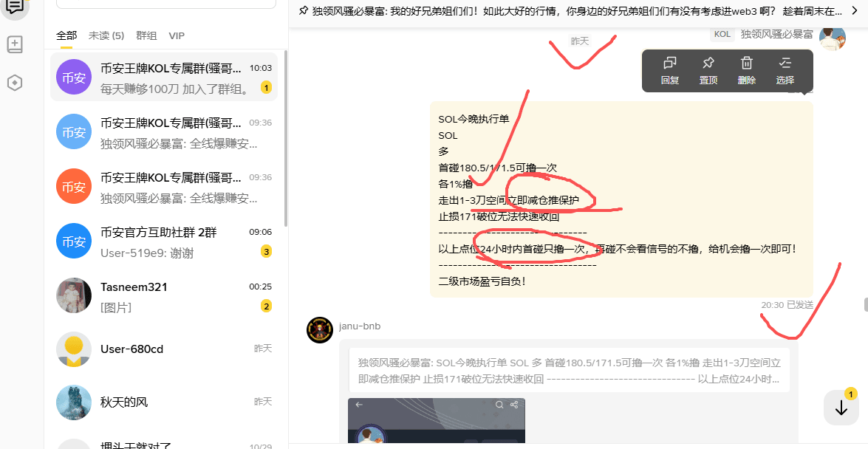Click the SOL今晚执行单 message bubble
Image resolution: width=868 pixels, height=449 pixels.
pyautogui.click(x=621, y=199)
